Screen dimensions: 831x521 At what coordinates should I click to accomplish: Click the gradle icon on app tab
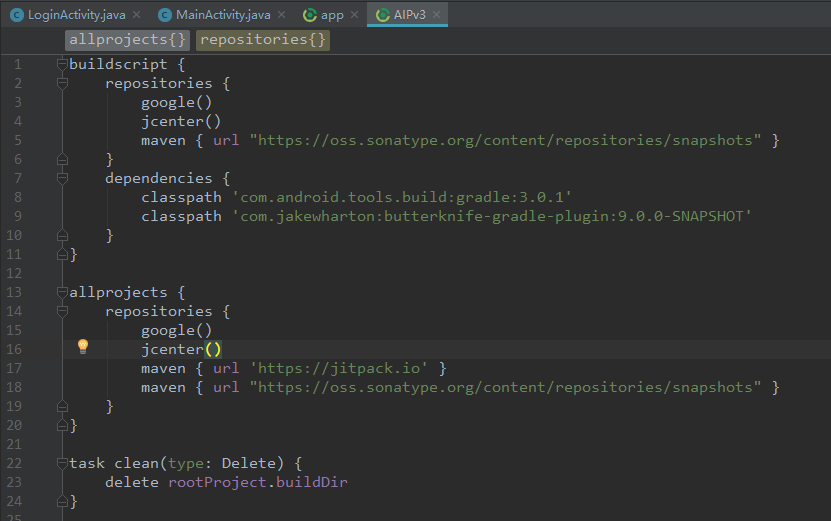click(x=310, y=15)
